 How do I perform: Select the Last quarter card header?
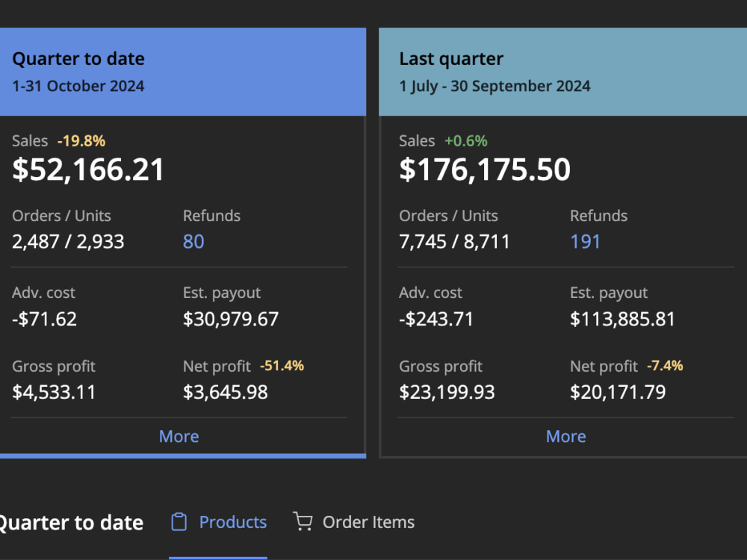tap(562, 72)
